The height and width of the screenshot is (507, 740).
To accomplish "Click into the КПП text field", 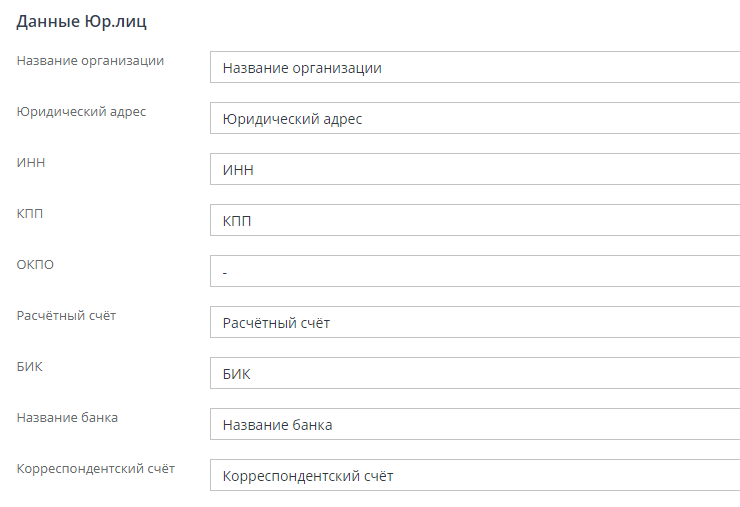I will click(475, 221).
